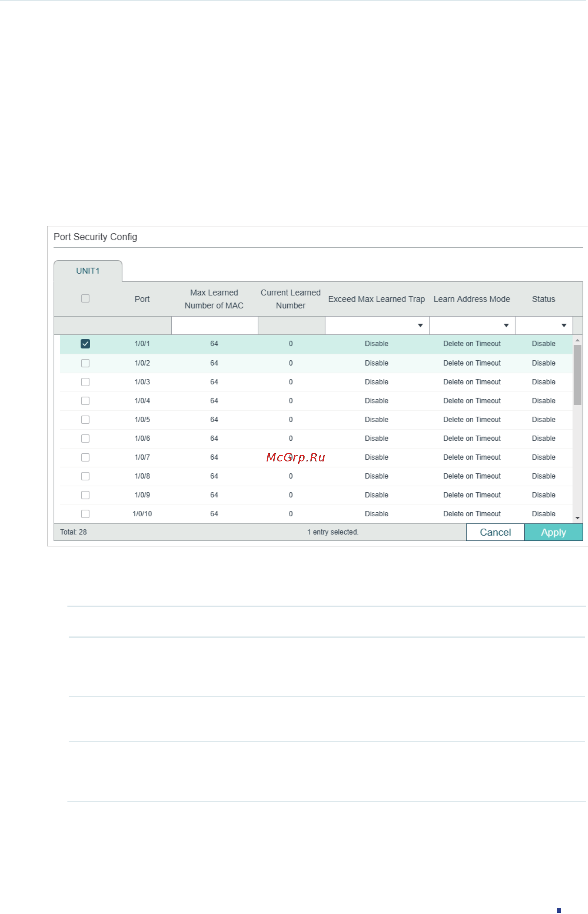Click Status Disable in row 1/0/9

(x=544, y=495)
